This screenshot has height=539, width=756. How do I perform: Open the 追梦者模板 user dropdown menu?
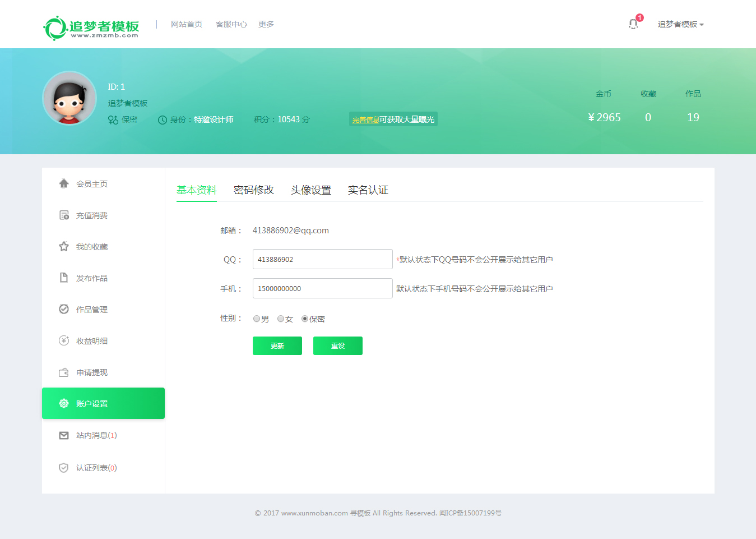coord(680,25)
